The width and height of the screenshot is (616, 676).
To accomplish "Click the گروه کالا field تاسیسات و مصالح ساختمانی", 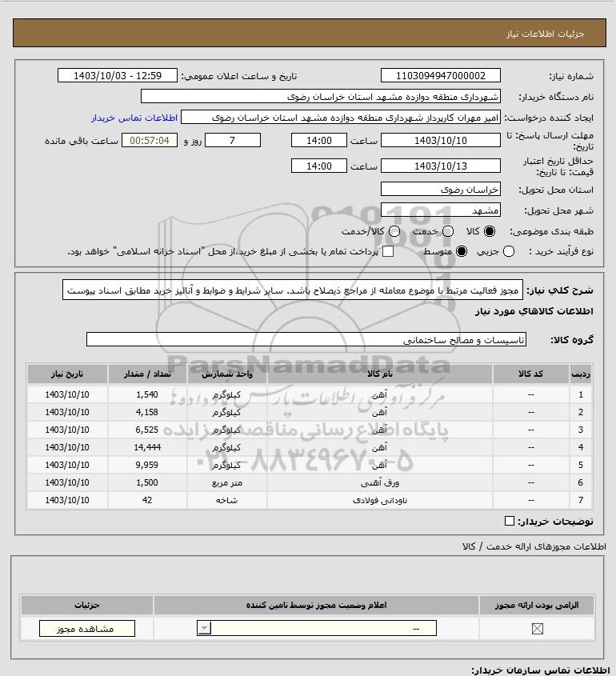I will 306,340.
